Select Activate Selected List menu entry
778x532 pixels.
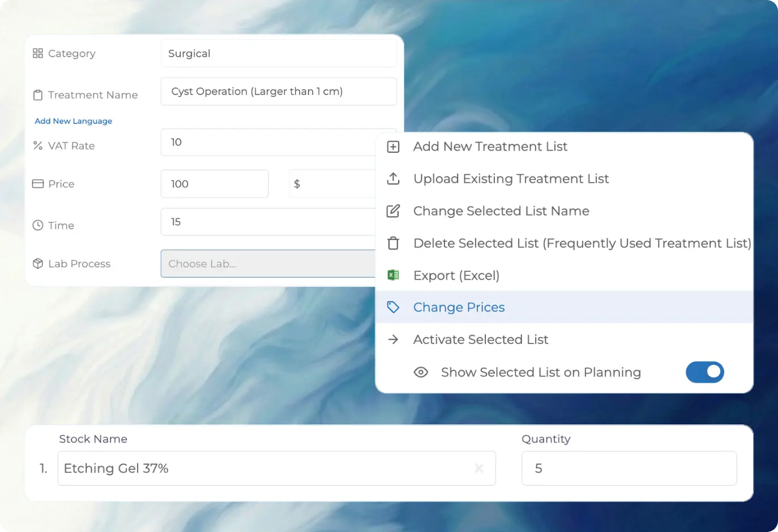(x=481, y=339)
